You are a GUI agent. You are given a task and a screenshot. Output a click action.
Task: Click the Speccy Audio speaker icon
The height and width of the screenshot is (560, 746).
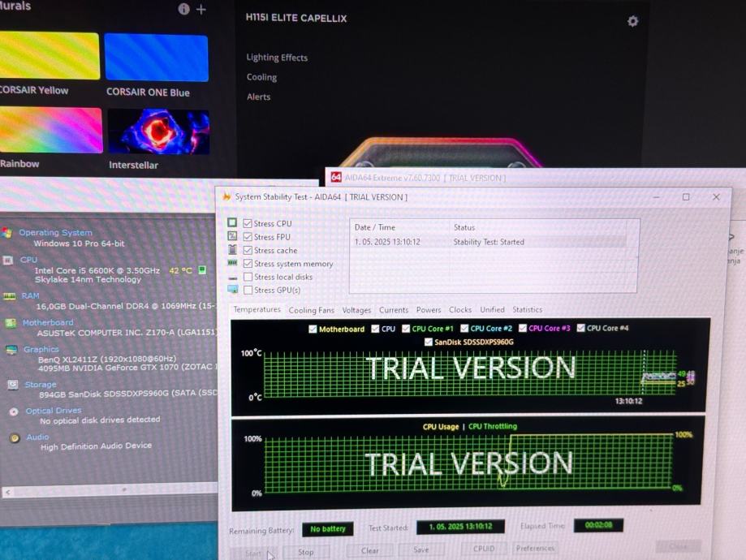15,437
